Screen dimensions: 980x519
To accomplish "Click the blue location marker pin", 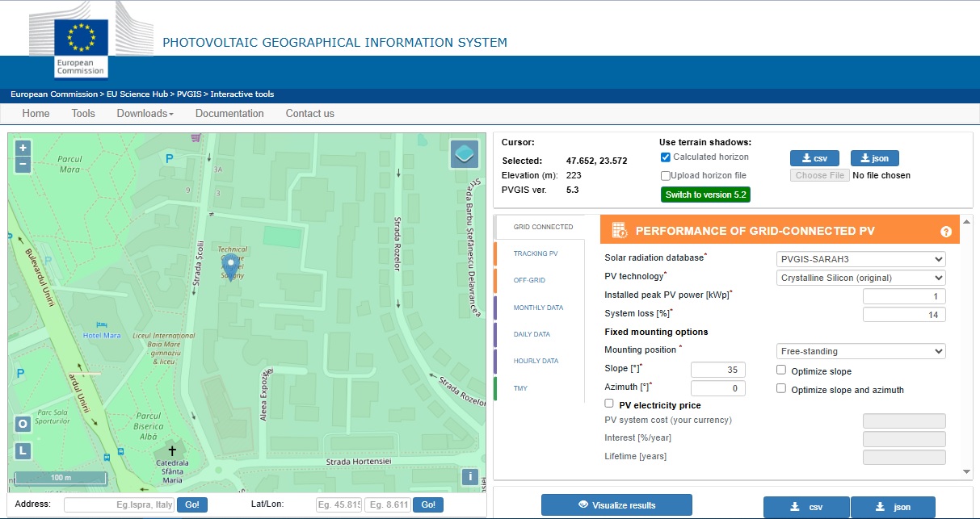I will point(231,264).
